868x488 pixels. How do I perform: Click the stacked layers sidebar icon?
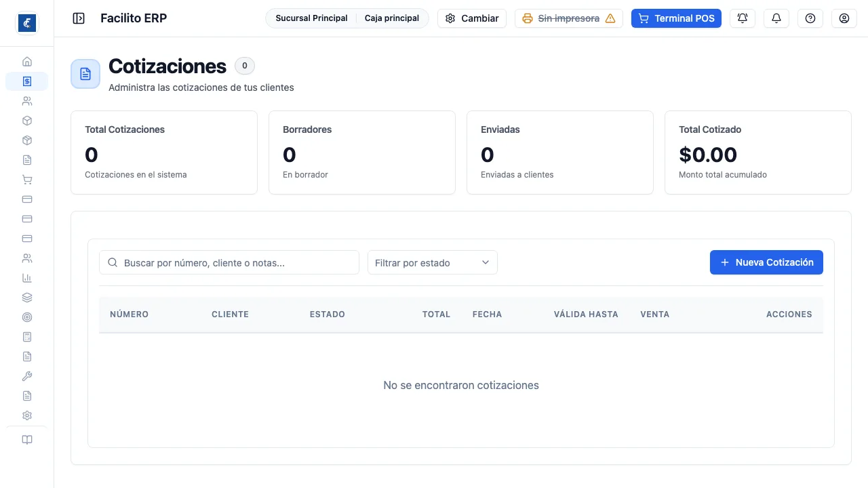pyautogui.click(x=27, y=298)
